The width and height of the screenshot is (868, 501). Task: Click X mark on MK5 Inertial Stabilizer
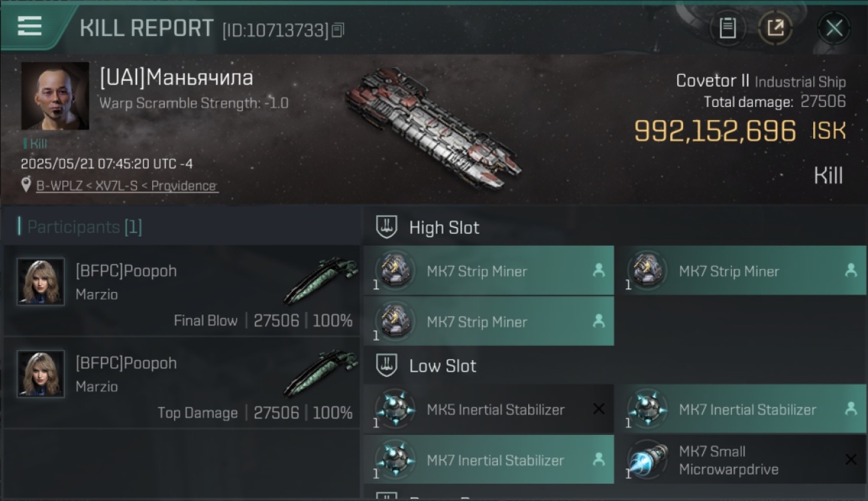pos(599,409)
